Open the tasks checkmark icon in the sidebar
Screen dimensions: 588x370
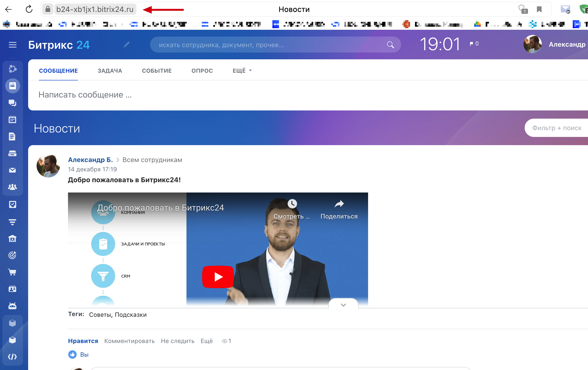coord(12,204)
